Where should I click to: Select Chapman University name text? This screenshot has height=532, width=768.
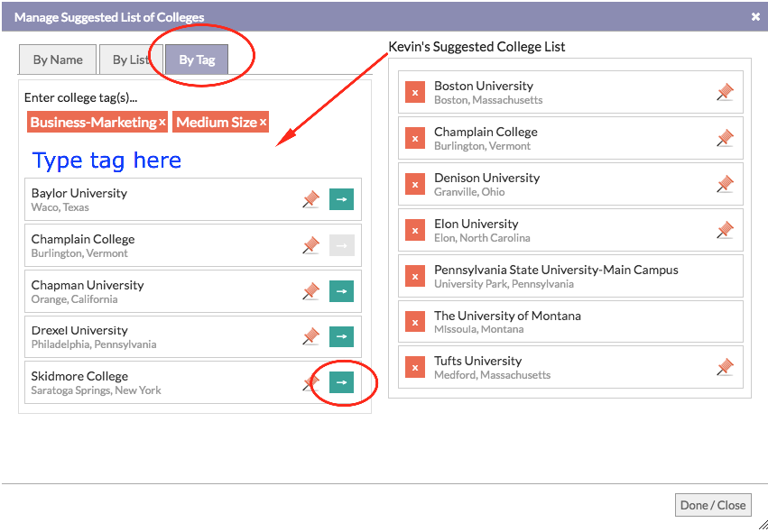tap(88, 285)
